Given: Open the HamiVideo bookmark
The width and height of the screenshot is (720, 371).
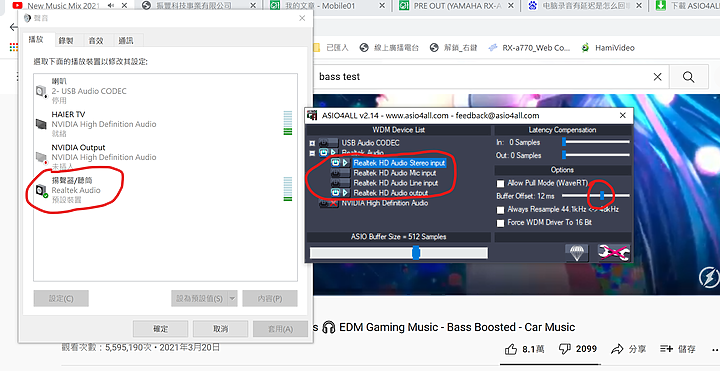Looking at the screenshot, I should (x=608, y=48).
